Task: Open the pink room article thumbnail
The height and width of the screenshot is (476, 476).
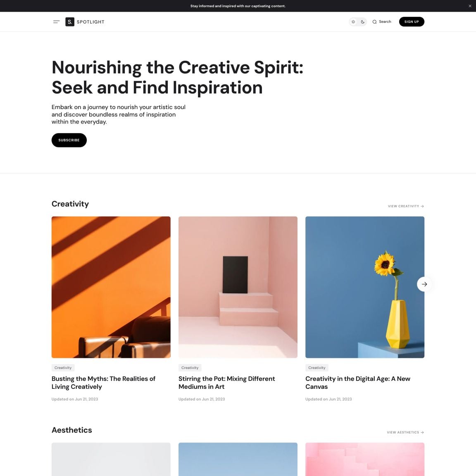Action: click(238, 287)
